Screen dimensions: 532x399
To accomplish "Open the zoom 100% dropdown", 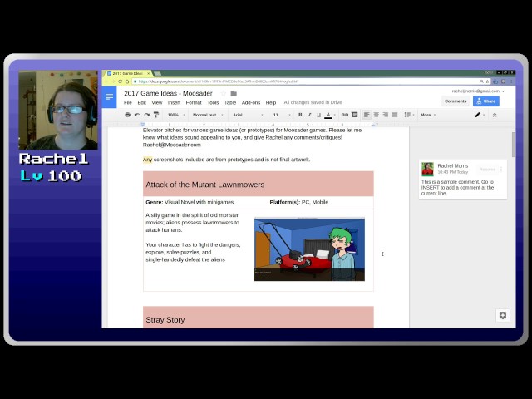I will (x=176, y=115).
